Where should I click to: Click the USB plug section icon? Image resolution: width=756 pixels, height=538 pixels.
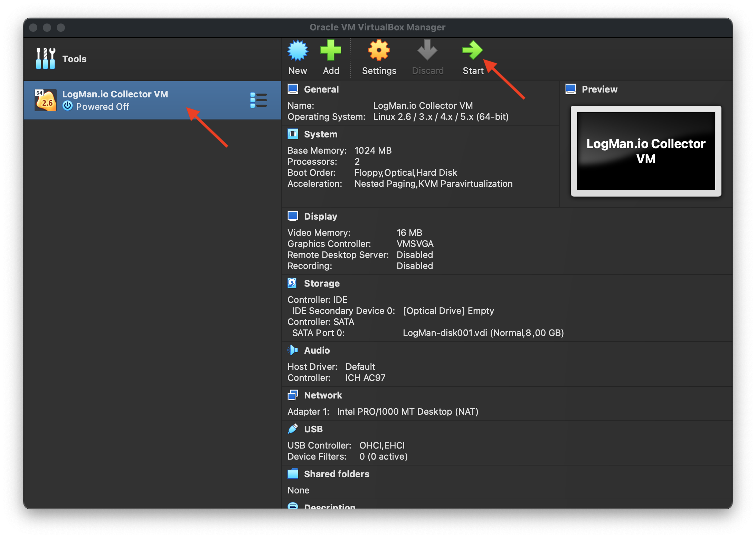pos(292,429)
